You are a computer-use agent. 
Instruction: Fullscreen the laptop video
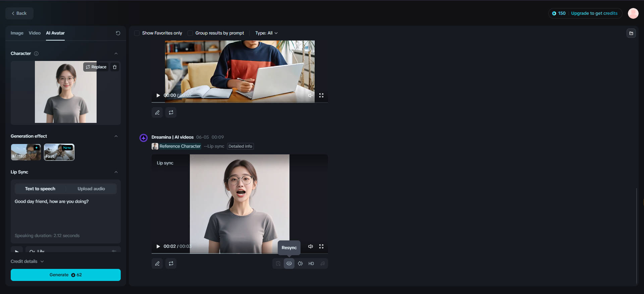tap(321, 95)
